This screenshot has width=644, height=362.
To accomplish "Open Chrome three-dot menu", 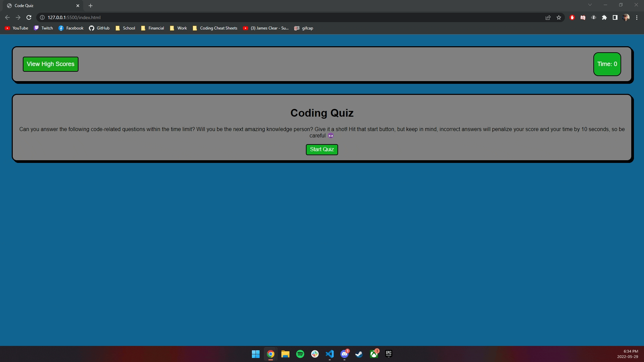I will coord(637,17).
